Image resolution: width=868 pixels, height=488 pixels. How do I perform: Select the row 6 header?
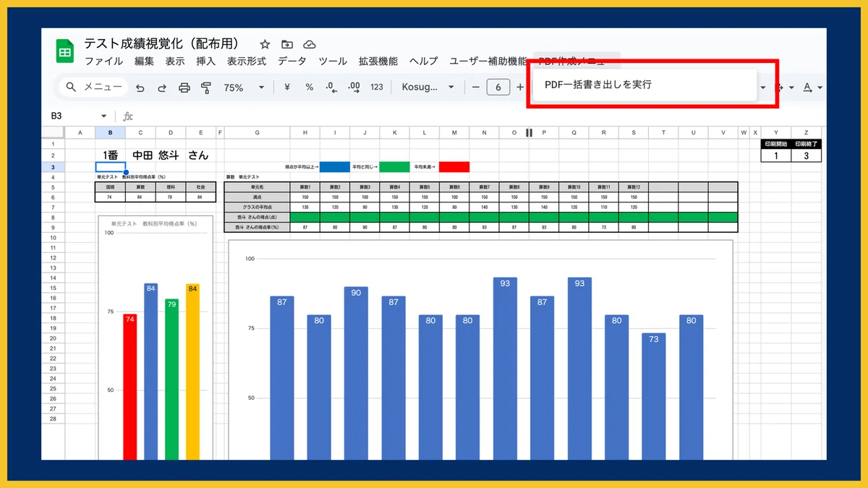53,197
